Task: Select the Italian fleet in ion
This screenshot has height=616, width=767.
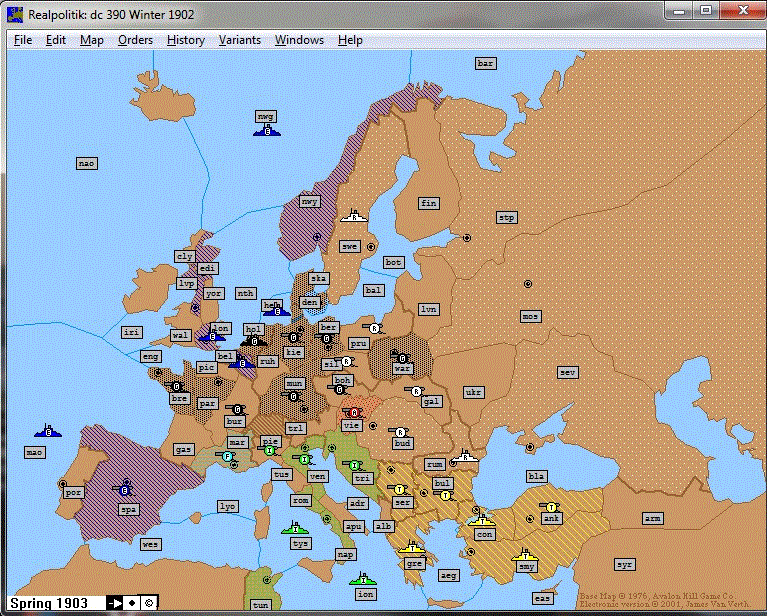Action: (363, 579)
